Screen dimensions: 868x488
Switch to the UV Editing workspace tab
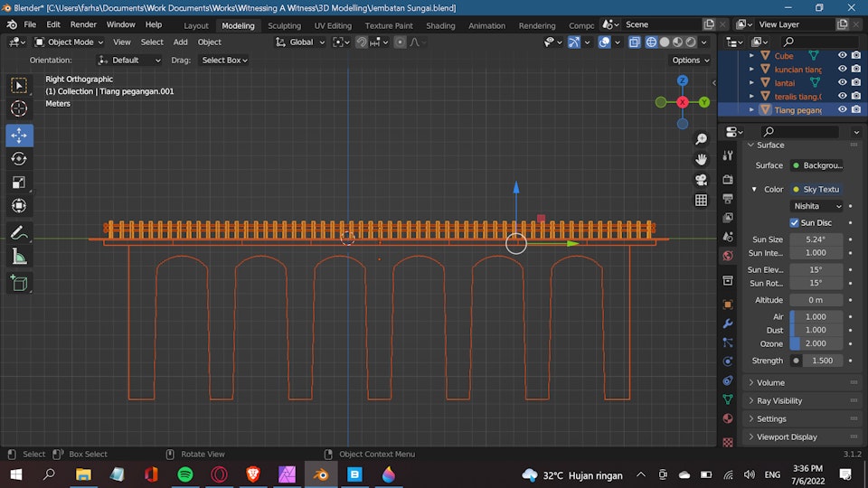333,25
